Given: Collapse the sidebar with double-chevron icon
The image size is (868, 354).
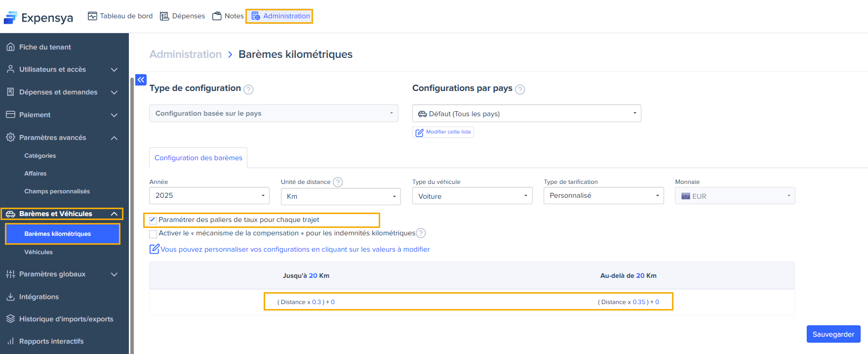Looking at the screenshot, I should pos(141,80).
